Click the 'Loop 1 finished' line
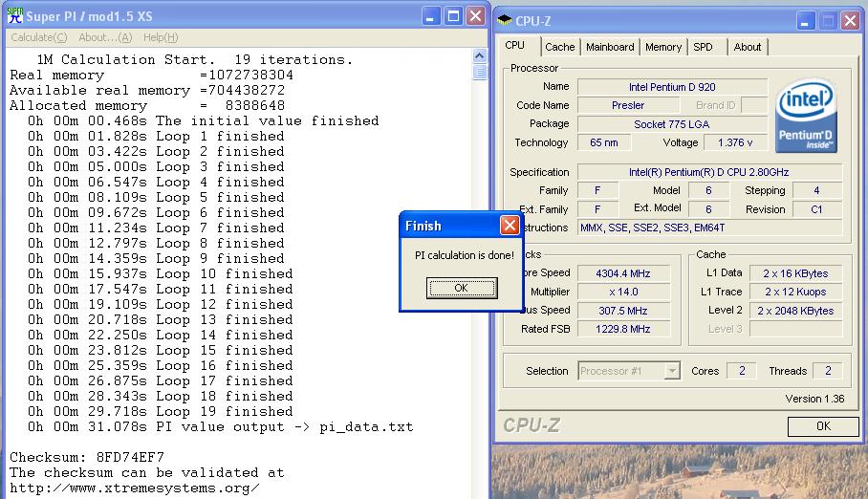 [x=156, y=137]
